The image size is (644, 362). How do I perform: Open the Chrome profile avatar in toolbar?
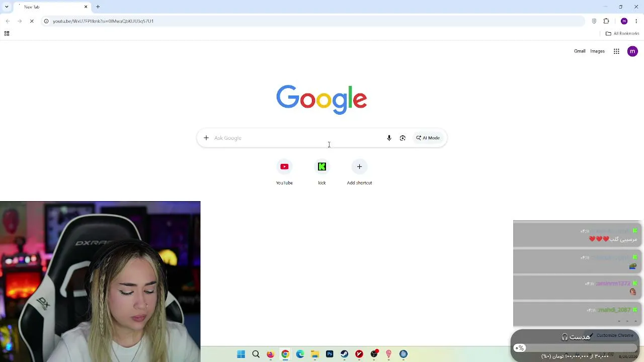[624, 21]
